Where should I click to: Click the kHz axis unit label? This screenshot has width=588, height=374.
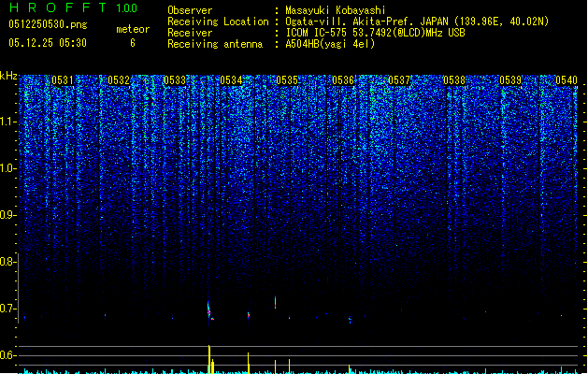tap(8, 76)
